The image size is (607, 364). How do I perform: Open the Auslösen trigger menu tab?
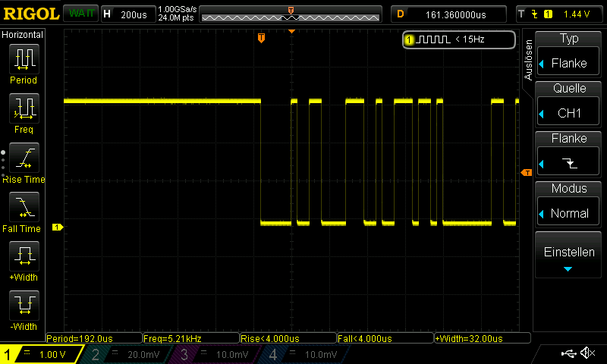click(529, 59)
